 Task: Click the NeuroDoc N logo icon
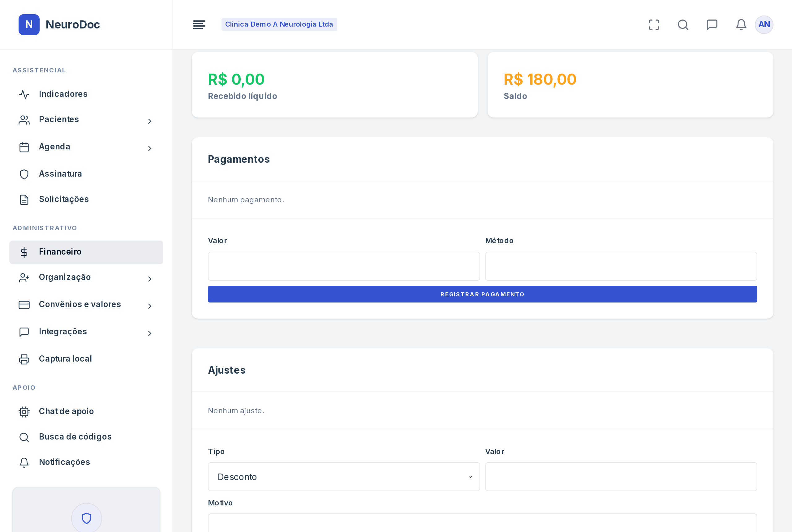(29, 24)
